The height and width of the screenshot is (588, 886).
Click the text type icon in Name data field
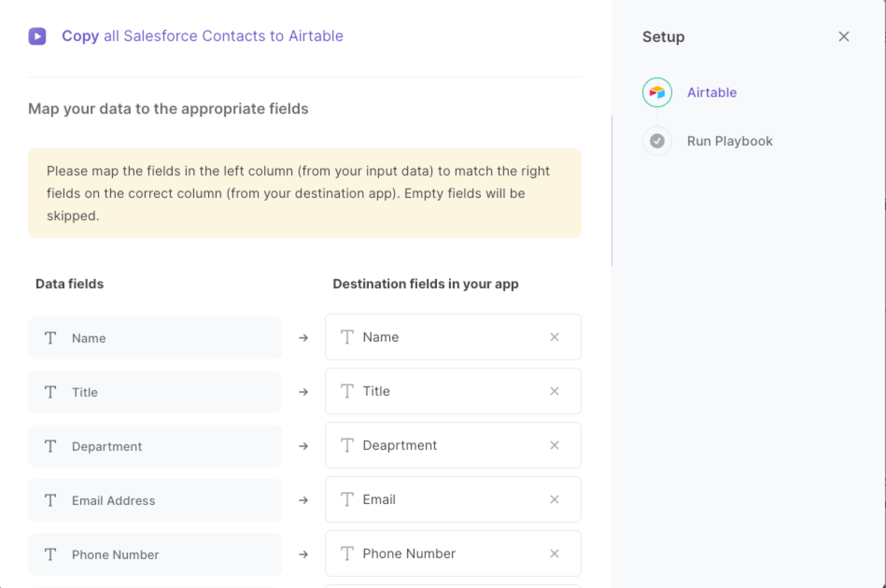50,338
